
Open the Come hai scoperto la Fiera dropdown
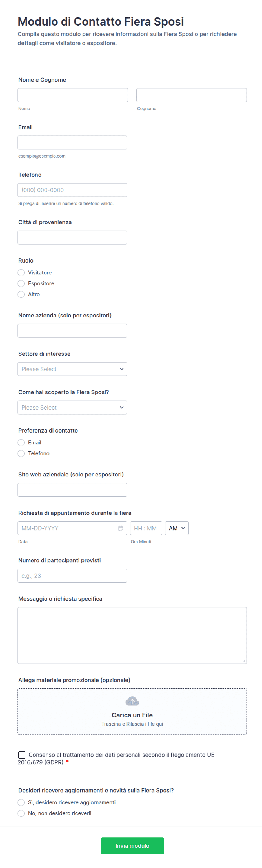click(x=72, y=407)
